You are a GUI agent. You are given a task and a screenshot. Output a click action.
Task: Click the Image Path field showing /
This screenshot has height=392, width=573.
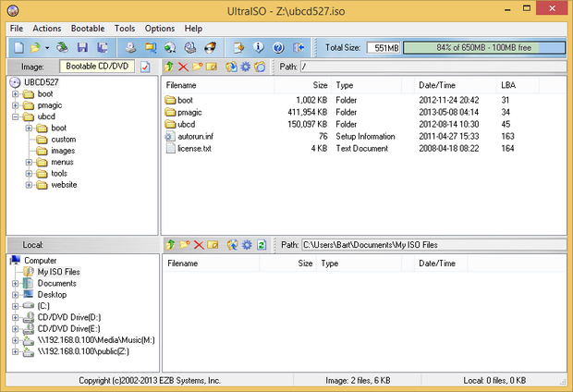[433, 67]
